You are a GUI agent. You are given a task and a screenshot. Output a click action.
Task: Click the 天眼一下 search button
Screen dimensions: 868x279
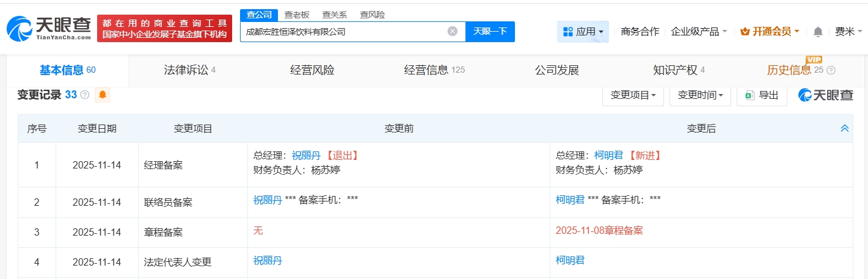tap(490, 31)
